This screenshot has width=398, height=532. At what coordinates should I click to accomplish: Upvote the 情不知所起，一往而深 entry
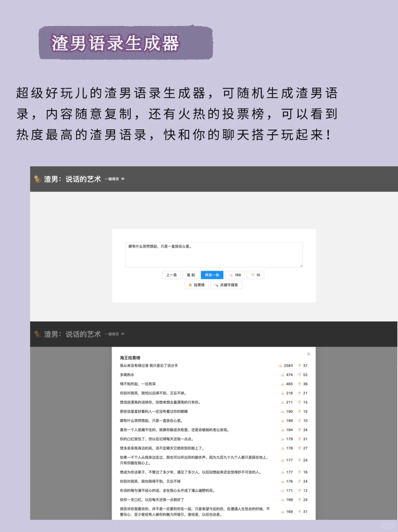282,384
